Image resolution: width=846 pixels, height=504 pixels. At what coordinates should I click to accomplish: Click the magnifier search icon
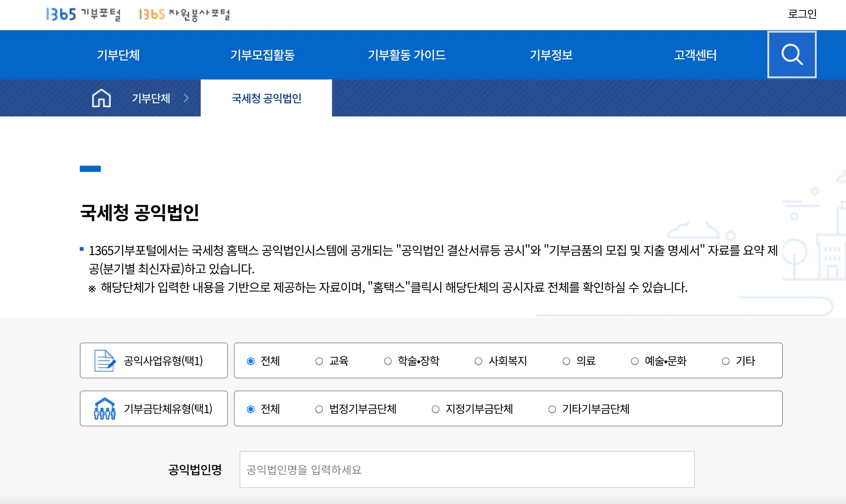pyautogui.click(x=791, y=54)
